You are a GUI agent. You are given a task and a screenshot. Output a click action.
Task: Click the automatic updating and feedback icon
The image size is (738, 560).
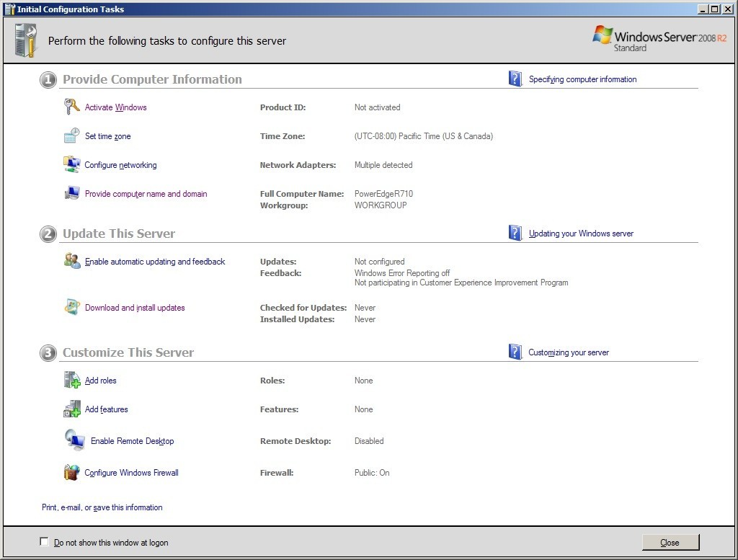point(72,261)
